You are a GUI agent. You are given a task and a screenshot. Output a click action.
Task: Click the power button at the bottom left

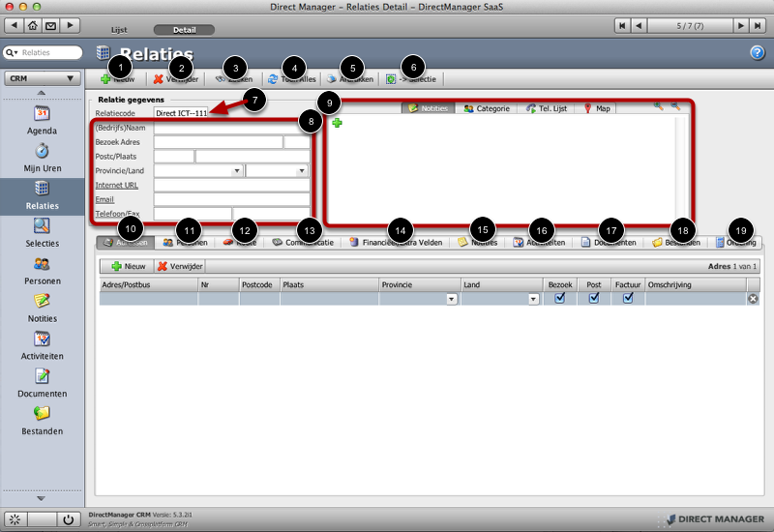click(68, 519)
